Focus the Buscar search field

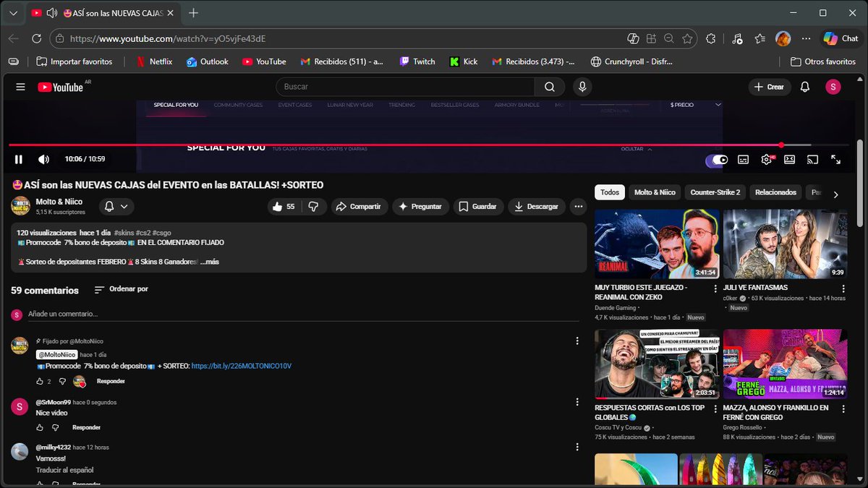405,87
